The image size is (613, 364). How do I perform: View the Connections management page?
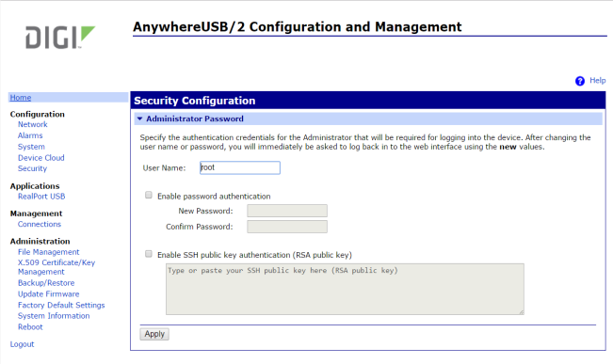(x=40, y=224)
